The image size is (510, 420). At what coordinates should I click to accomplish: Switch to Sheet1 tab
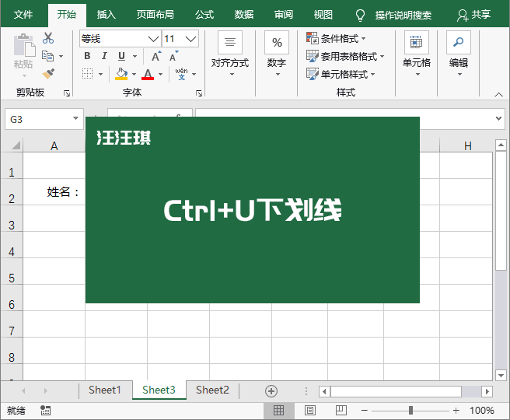(x=105, y=390)
